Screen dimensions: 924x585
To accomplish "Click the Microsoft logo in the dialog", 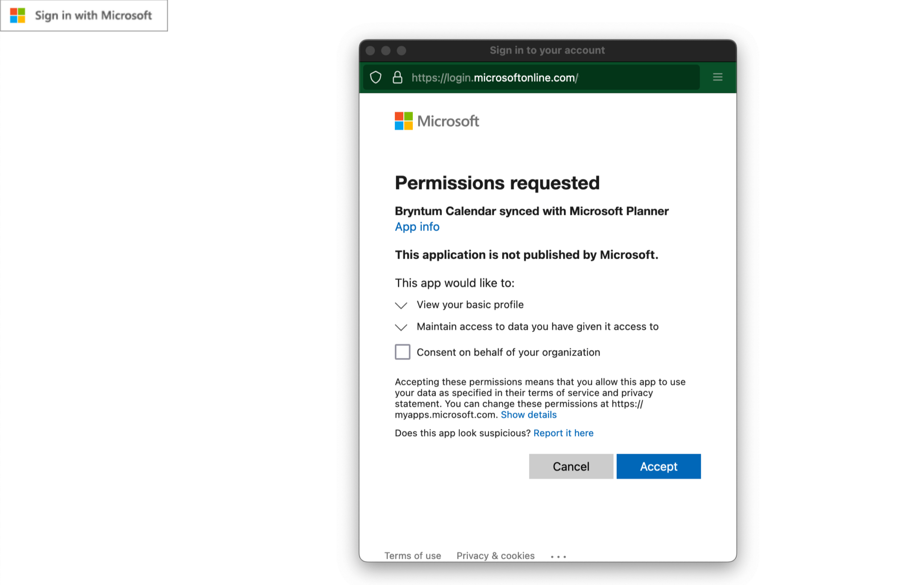I will point(436,121).
